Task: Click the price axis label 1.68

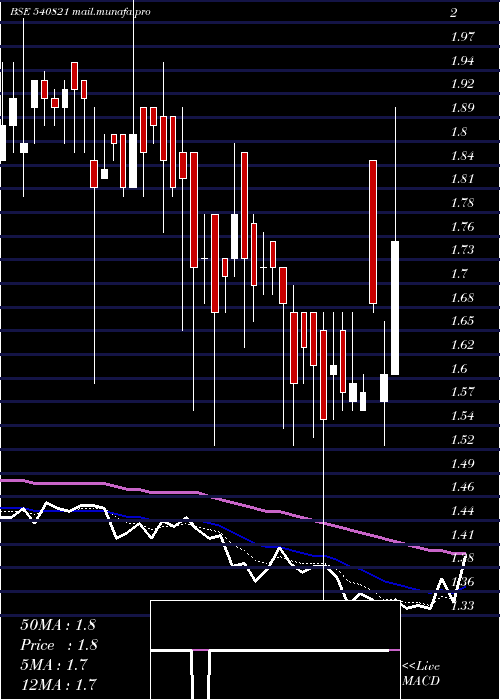Action: [x=462, y=297]
